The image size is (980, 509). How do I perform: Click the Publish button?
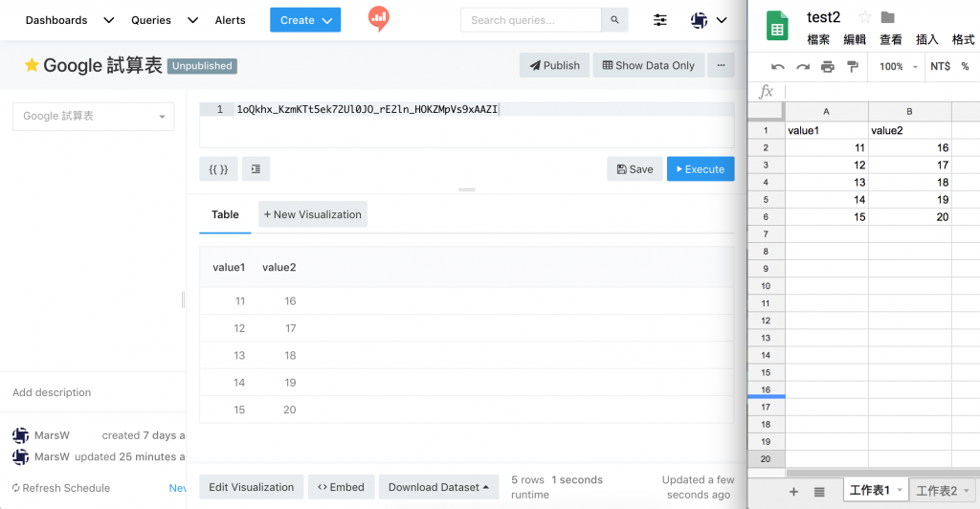(x=554, y=65)
